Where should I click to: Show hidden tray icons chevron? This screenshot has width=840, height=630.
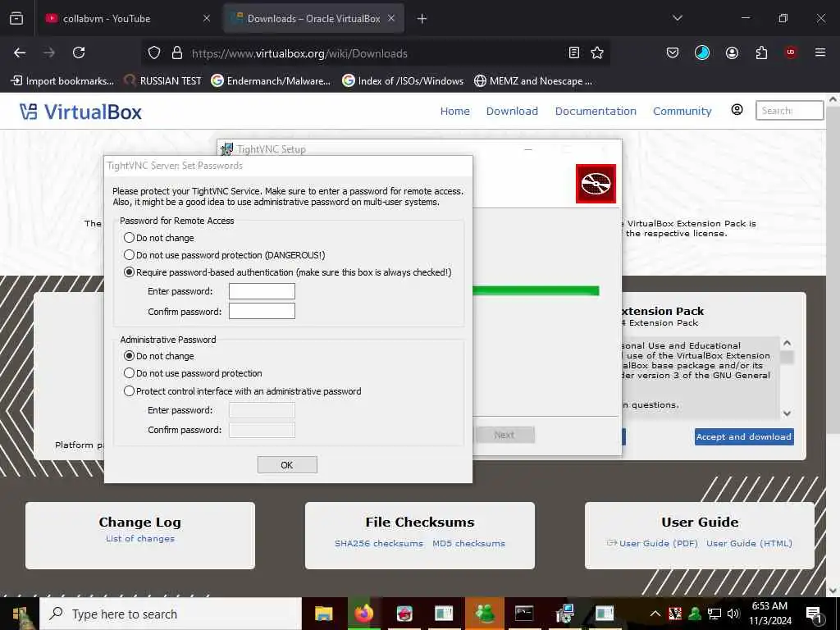[655, 614]
